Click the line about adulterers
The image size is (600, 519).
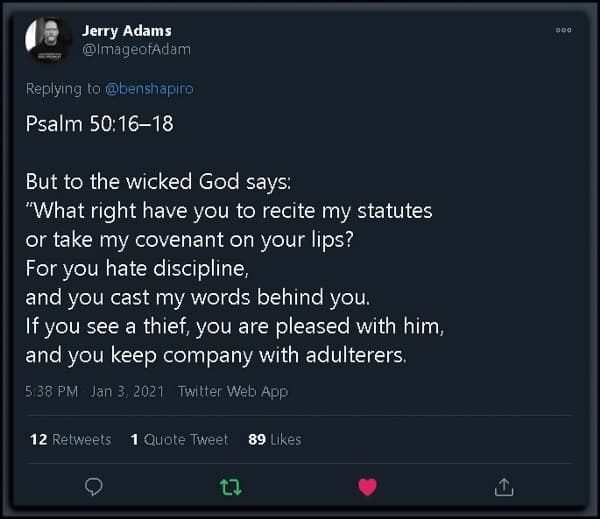point(216,355)
